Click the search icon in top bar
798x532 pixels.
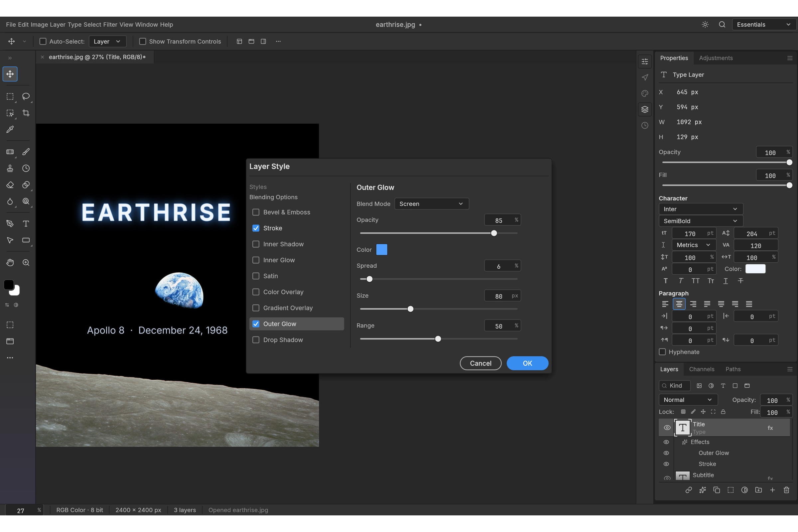[x=722, y=24]
